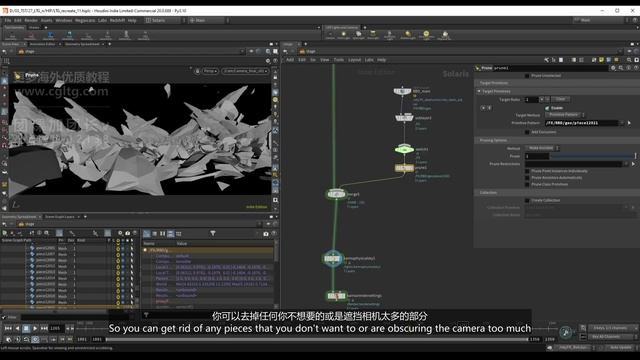Image resolution: width=640 pixels, height=360 pixels.
Task: Select the karmarendersettings node
Action: tap(336, 296)
